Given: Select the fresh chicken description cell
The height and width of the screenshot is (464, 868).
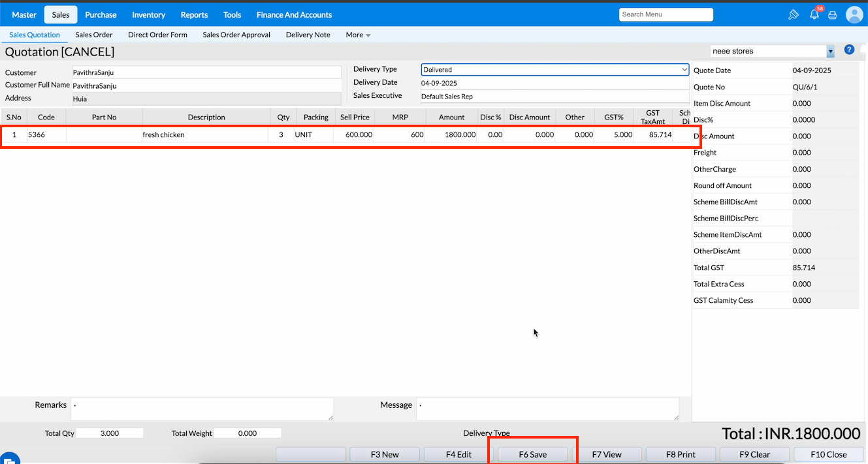Looking at the screenshot, I should [x=205, y=134].
